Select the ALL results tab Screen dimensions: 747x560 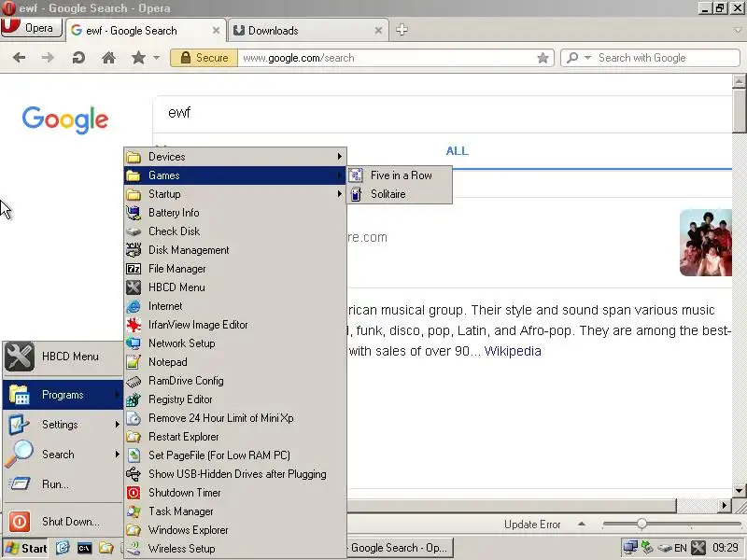coord(457,151)
